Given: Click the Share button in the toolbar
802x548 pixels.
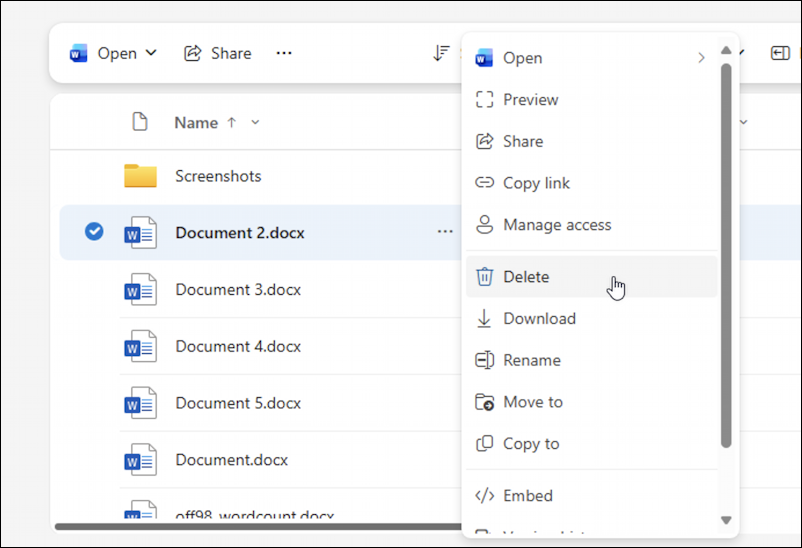Looking at the screenshot, I should coord(218,53).
